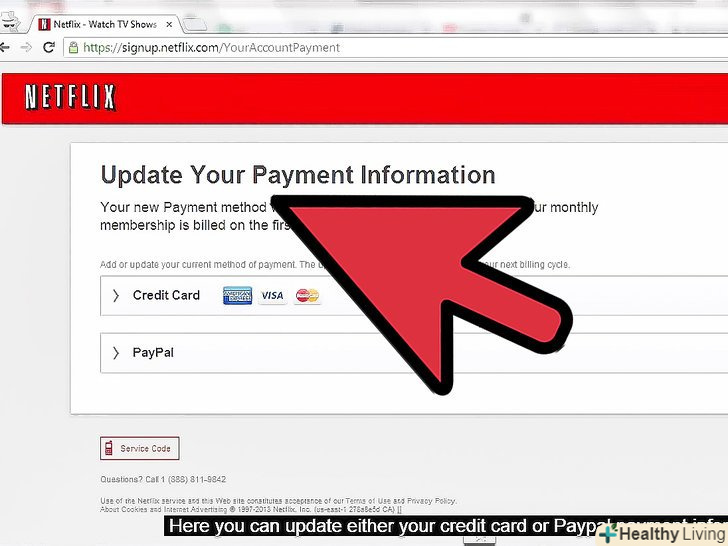Select the PayPal payment option label
The height and width of the screenshot is (546, 728).
[x=153, y=353]
